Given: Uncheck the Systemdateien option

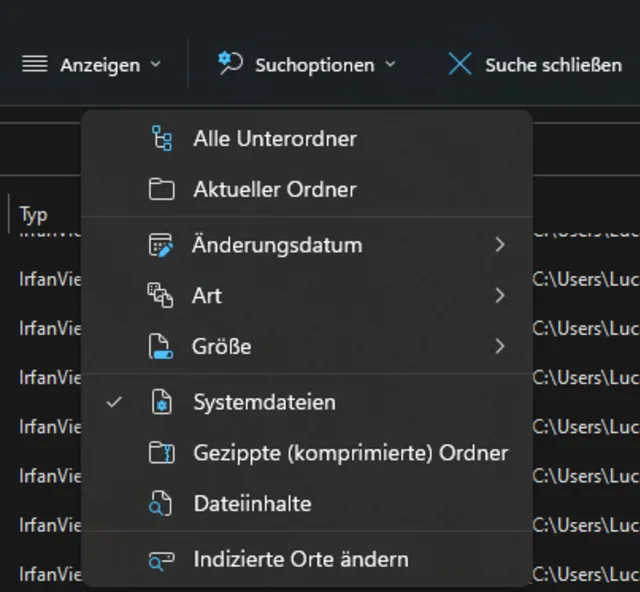Looking at the screenshot, I should coord(264,402).
